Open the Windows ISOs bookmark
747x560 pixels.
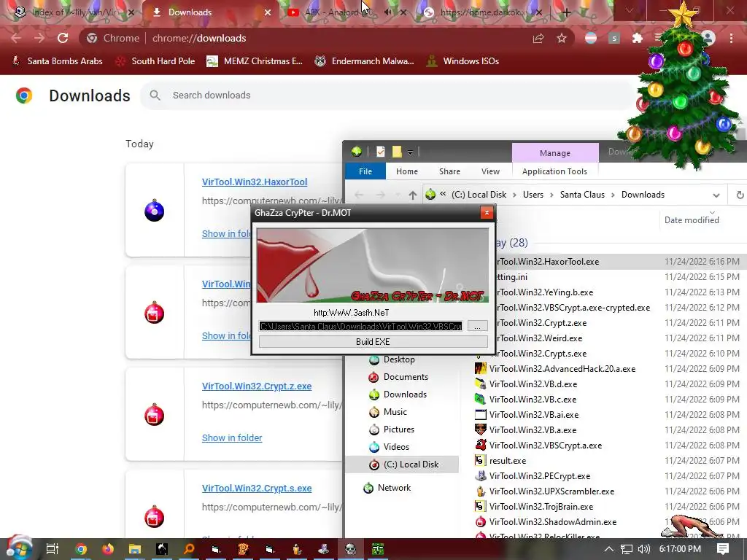tap(462, 61)
